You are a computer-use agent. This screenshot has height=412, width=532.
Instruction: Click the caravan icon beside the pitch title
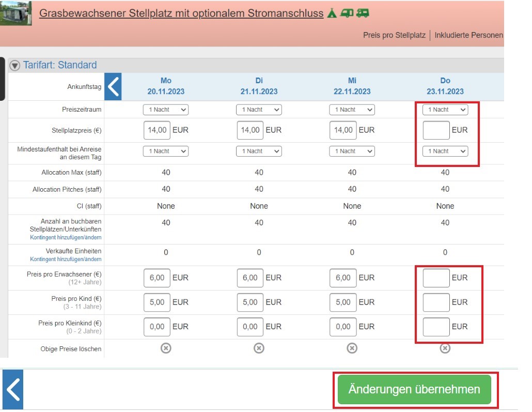(x=347, y=13)
